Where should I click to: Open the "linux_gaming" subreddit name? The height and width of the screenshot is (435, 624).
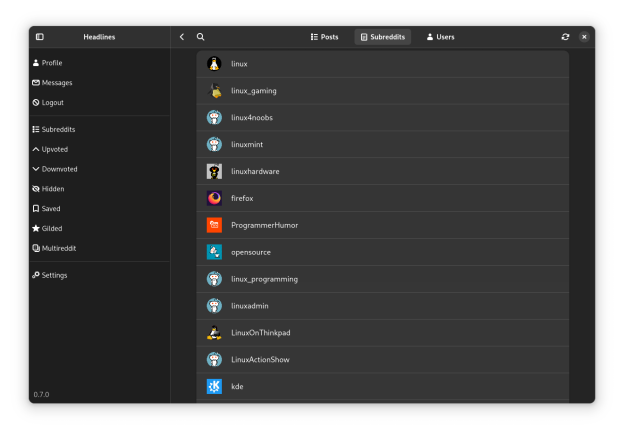click(254, 91)
